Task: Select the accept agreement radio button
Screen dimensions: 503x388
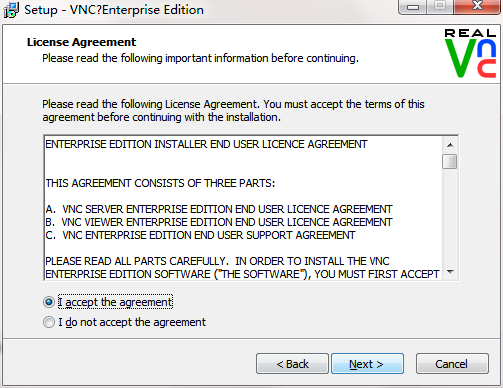Action: (49, 302)
